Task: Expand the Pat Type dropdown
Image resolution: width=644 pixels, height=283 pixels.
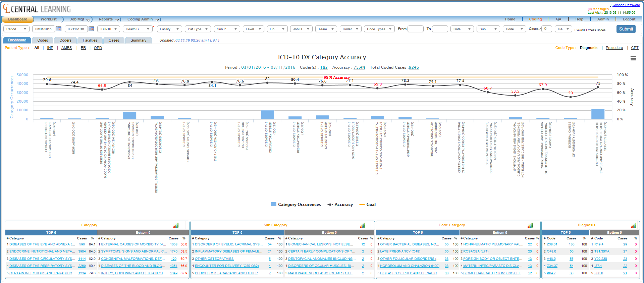Action: [x=198, y=29]
